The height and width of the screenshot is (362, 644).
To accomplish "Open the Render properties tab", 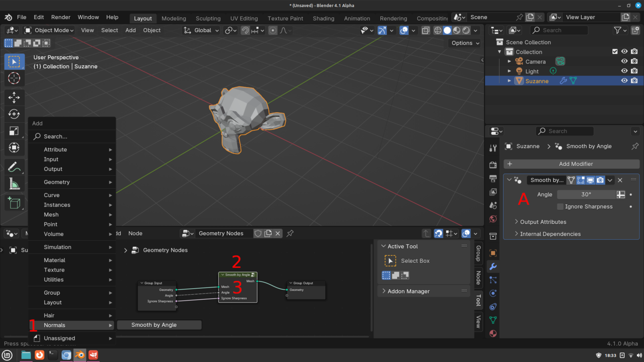I will pyautogui.click(x=493, y=165).
